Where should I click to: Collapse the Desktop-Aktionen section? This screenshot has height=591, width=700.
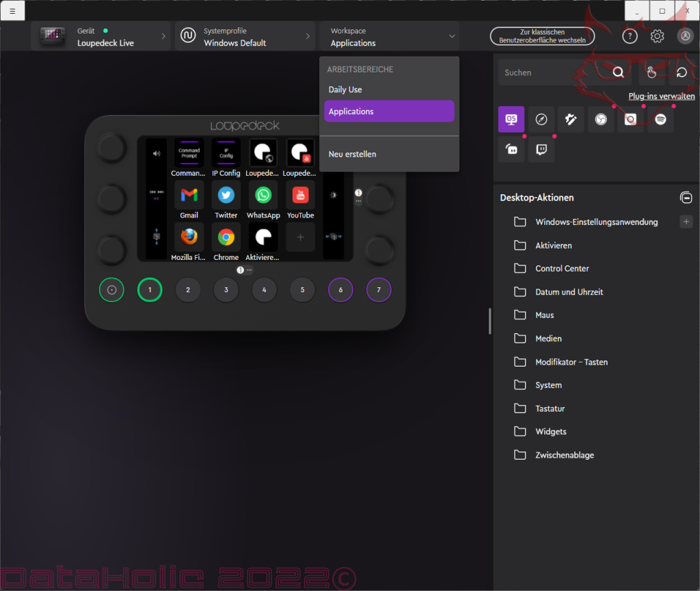(686, 197)
